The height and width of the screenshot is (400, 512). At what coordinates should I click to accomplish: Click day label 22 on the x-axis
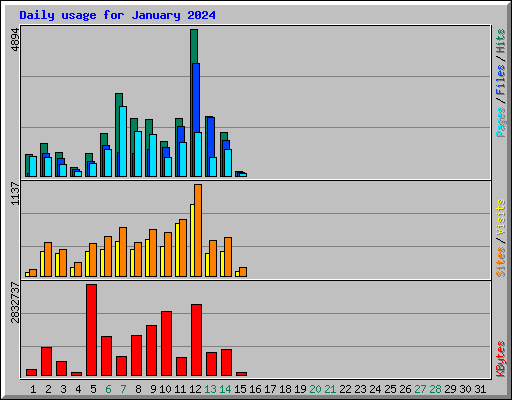[345, 389]
